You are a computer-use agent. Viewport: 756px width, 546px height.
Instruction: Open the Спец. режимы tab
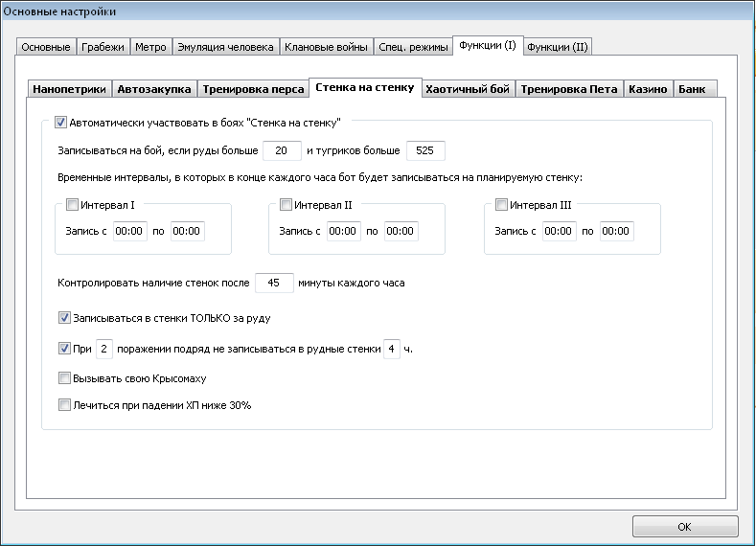click(413, 47)
